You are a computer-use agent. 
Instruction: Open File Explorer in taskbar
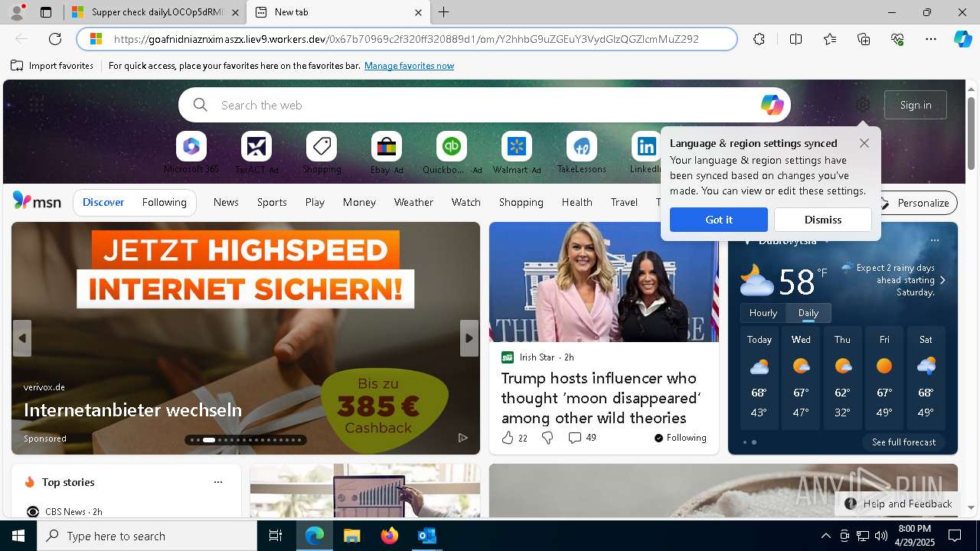point(351,536)
